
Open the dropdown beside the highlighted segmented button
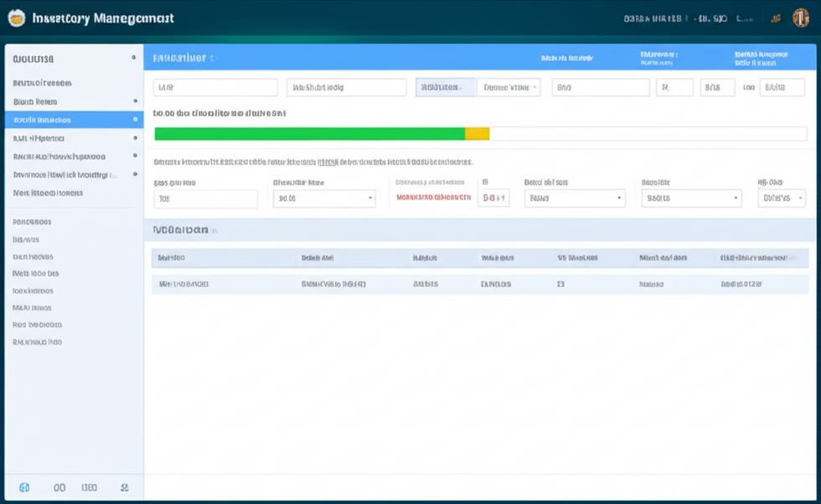pos(509,87)
